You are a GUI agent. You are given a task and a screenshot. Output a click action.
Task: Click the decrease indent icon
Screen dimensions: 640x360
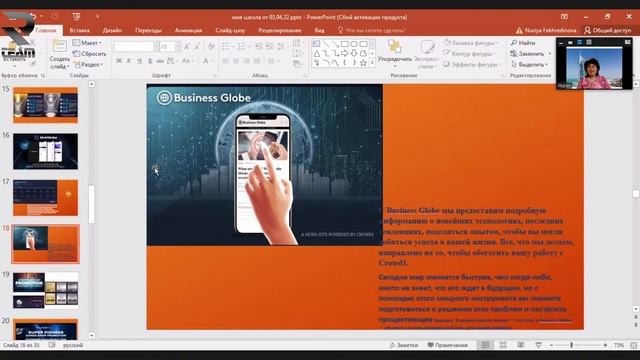tap(259, 46)
